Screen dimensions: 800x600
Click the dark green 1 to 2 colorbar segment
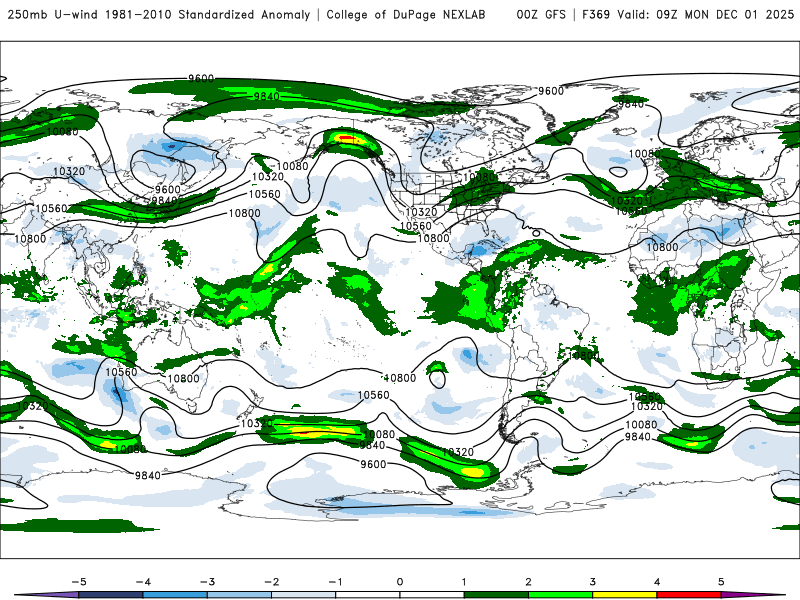click(x=496, y=595)
